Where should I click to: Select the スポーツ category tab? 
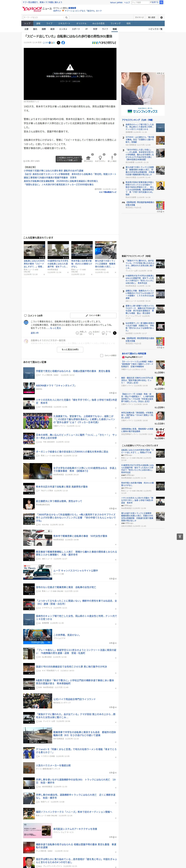(x=76, y=29)
